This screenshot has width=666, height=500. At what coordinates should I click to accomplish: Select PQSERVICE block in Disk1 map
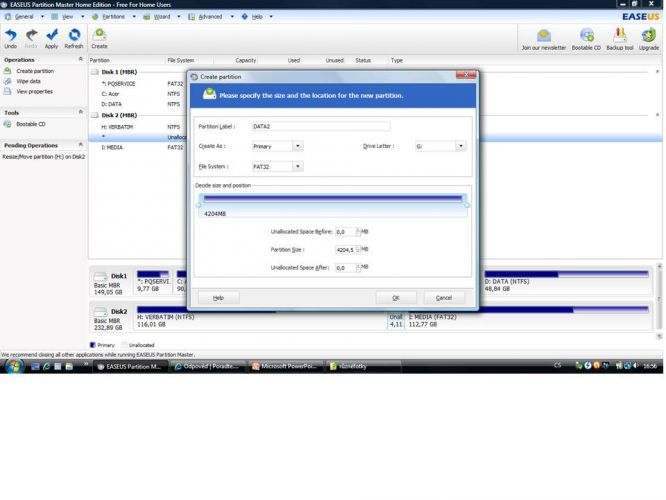pos(153,282)
